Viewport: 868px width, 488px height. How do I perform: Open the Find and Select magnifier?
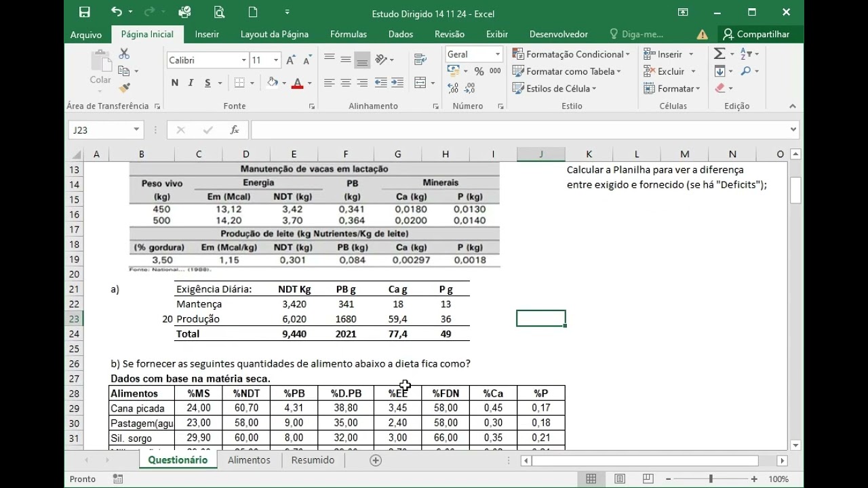pos(746,70)
